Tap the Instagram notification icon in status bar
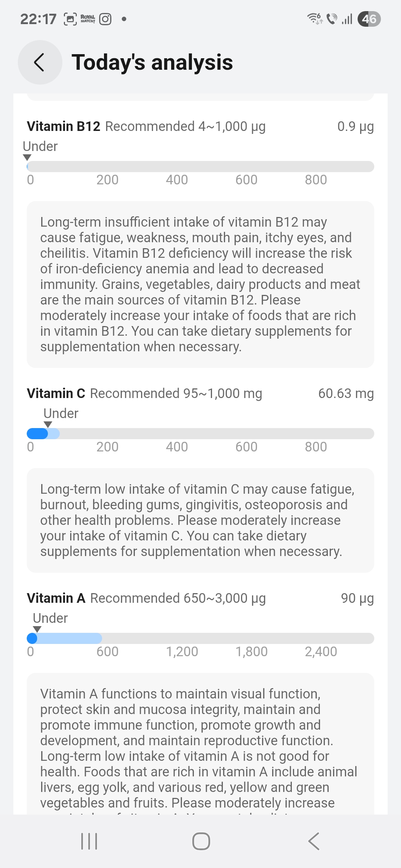Image resolution: width=401 pixels, height=868 pixels. click(105, 19)
